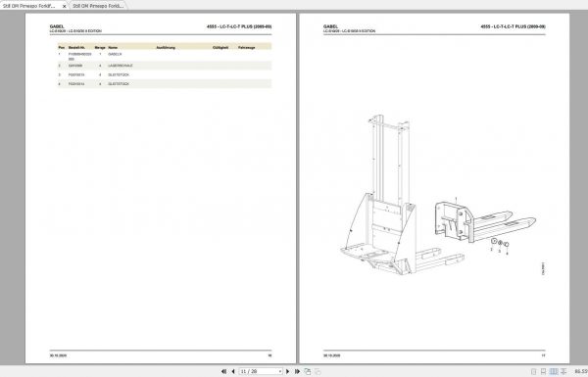
Task: Click the order number in table row 3
Action: [76, 75]
